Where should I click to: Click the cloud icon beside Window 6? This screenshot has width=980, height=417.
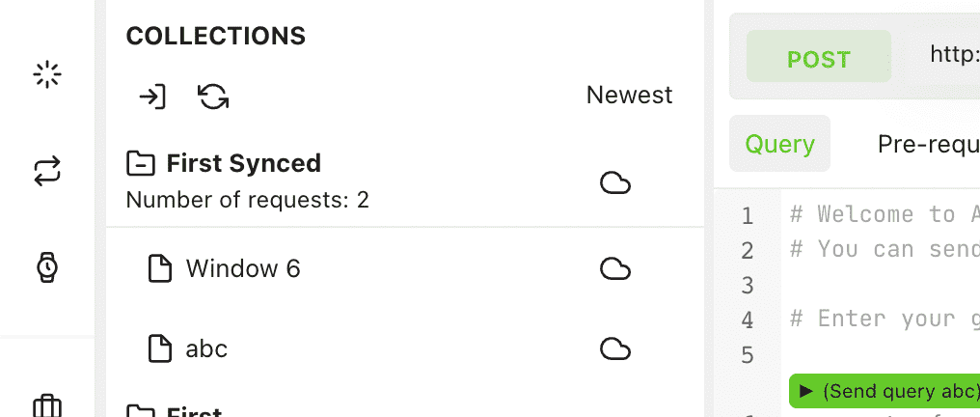615,268
